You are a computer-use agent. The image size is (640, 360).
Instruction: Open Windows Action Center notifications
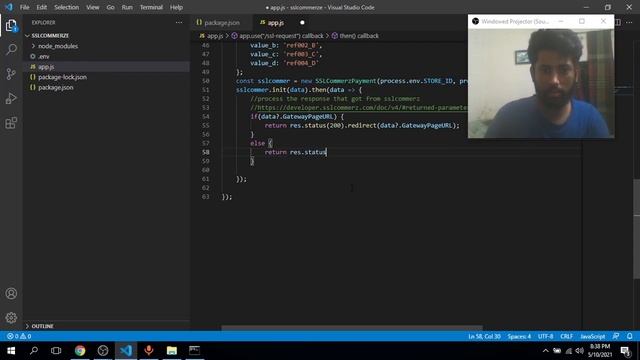[625, 351]
